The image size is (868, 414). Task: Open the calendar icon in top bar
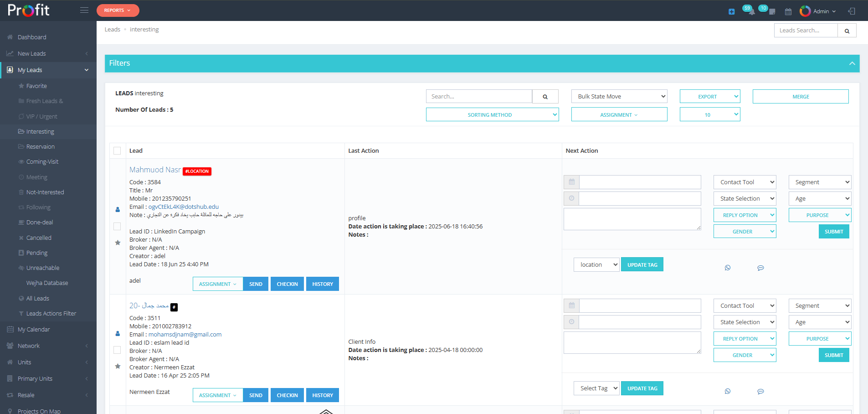point(788,11)
